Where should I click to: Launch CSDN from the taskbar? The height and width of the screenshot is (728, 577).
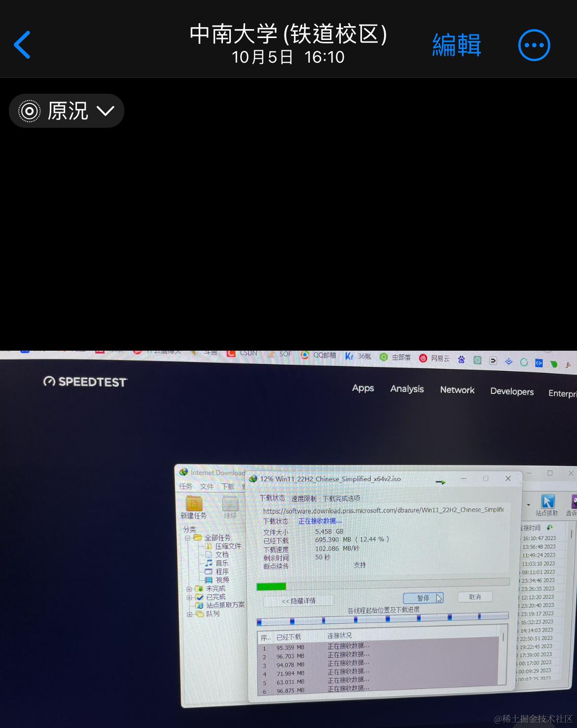(x=231, y=353)
